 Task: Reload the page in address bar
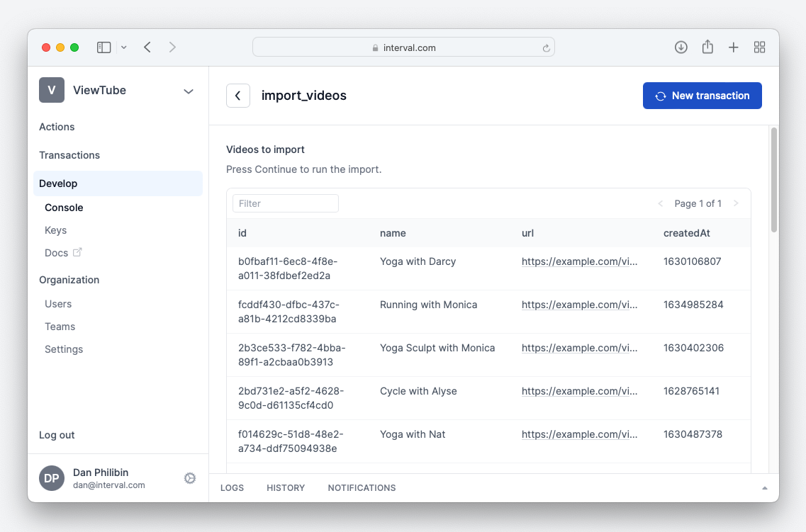tap(546, 48)
